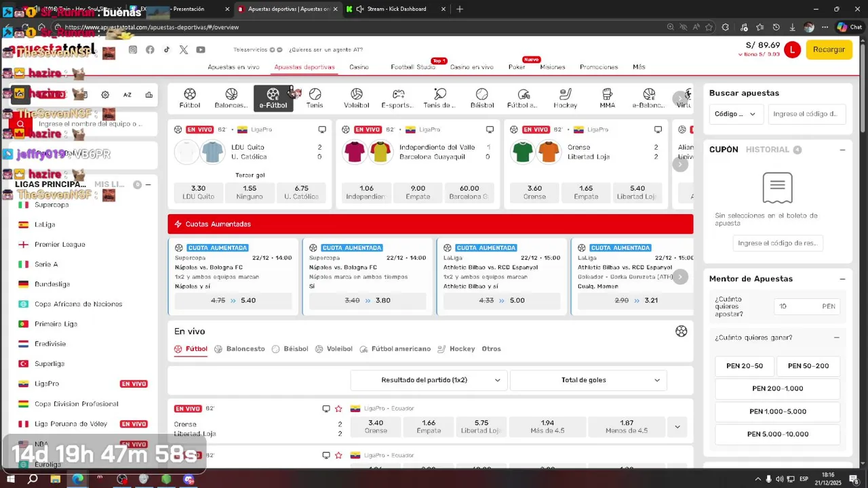868x488 pixels.
Task: Open Copilot Chat button in browser
Action: coord(850,27)
